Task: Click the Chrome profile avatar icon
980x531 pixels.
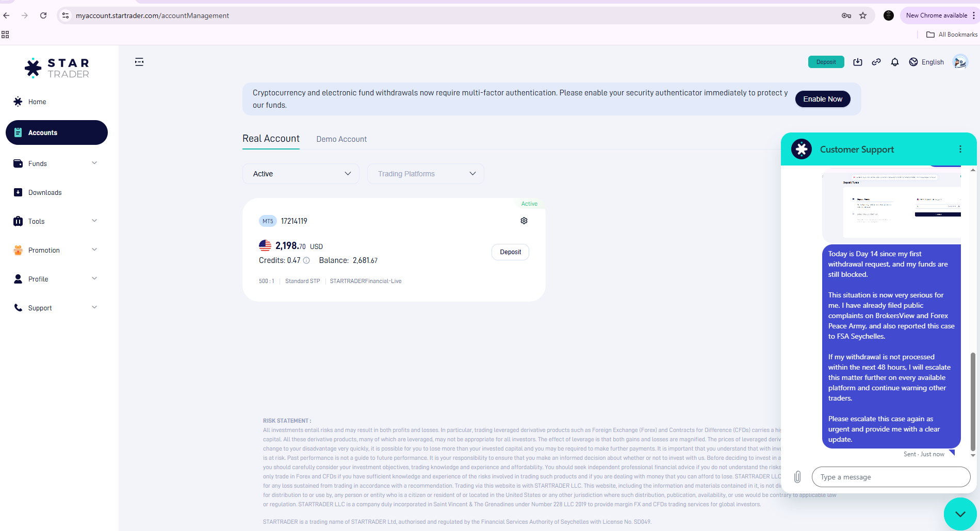Action: coord(889,15)
